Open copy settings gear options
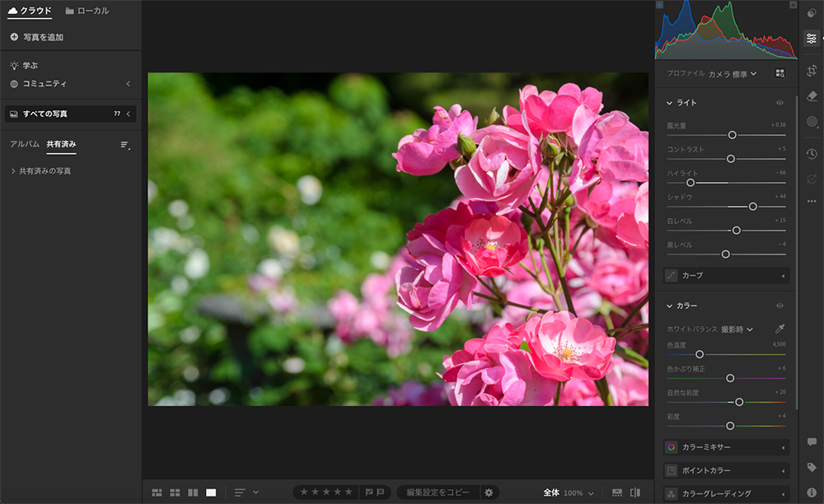 coord(489,492)
